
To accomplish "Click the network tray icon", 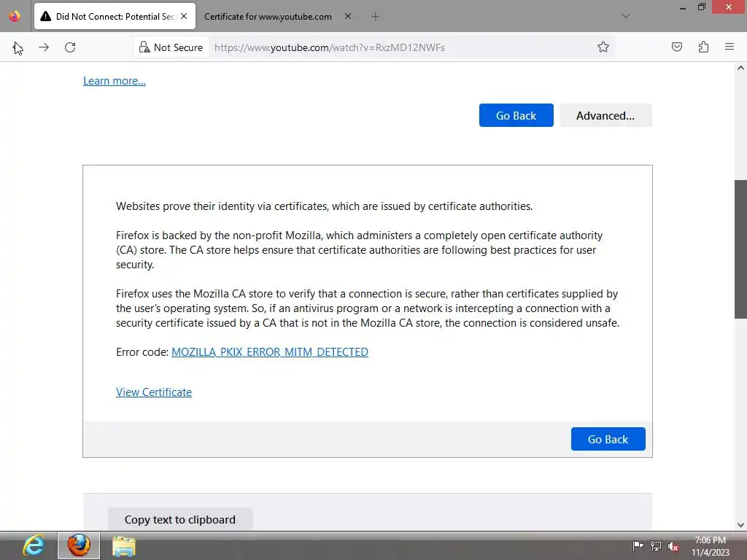I will click(656, 546).
